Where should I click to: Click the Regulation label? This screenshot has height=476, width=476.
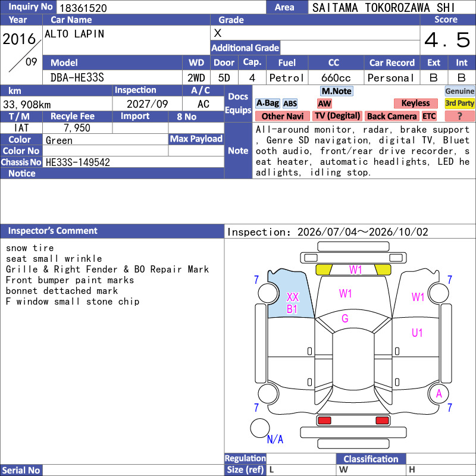[x=245, y=458]
